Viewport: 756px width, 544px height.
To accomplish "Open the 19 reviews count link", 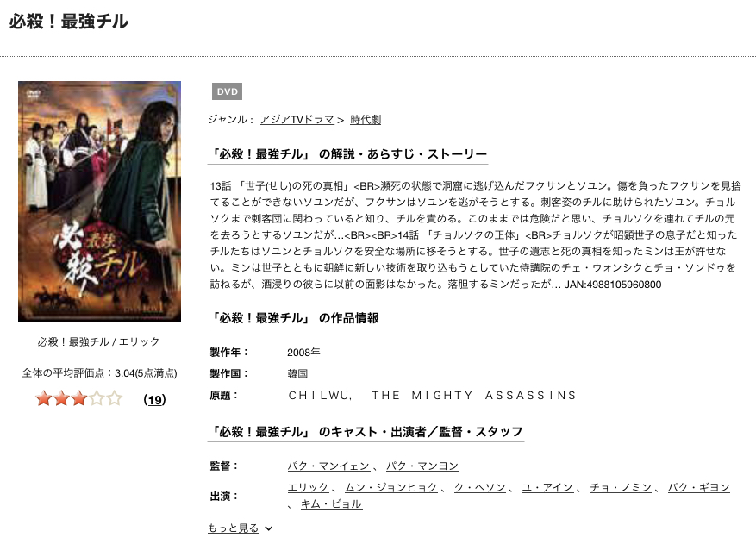I will click(155, 400).
